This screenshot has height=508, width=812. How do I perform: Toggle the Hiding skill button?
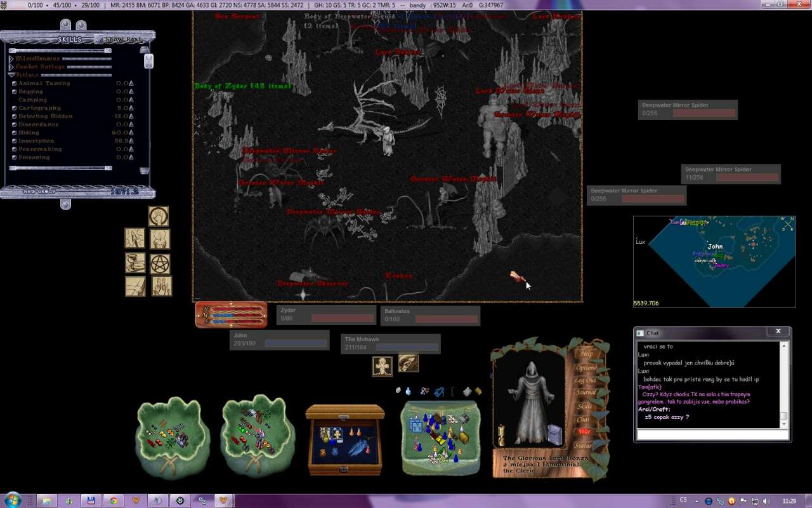14,133
